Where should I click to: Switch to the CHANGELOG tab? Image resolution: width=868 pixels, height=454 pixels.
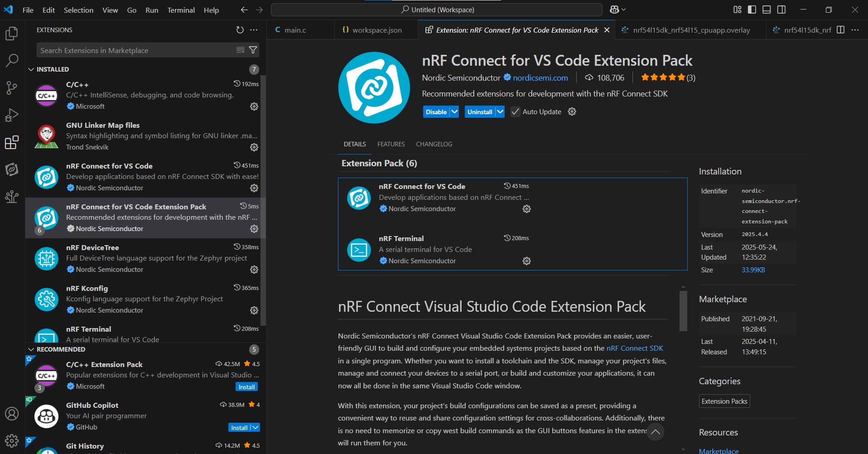434,144
